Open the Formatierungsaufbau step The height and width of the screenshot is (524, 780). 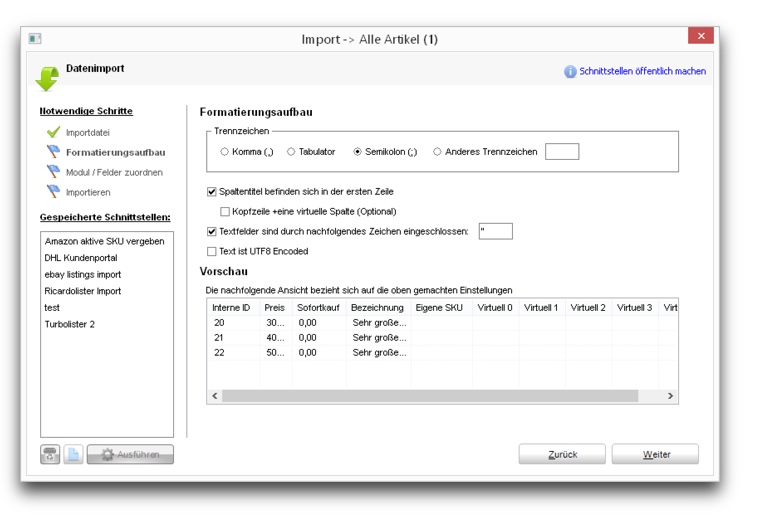tap(115, 152)
